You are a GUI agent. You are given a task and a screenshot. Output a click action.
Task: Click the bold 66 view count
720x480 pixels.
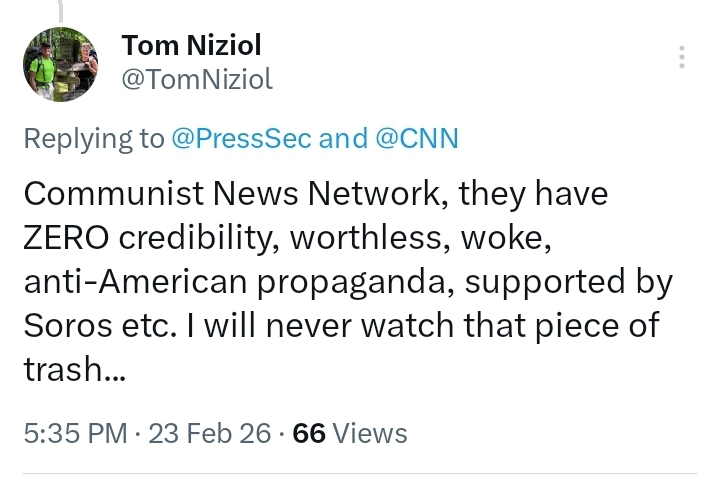tap(309, 433)
